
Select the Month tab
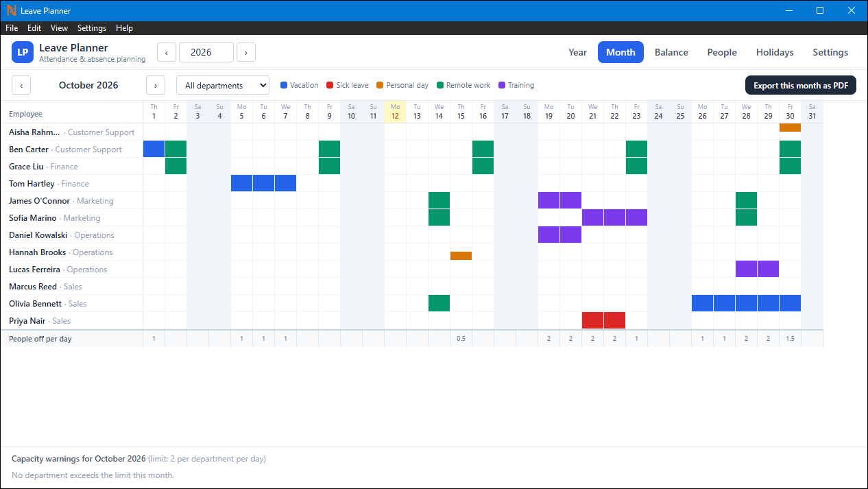[x=620, y=52]
